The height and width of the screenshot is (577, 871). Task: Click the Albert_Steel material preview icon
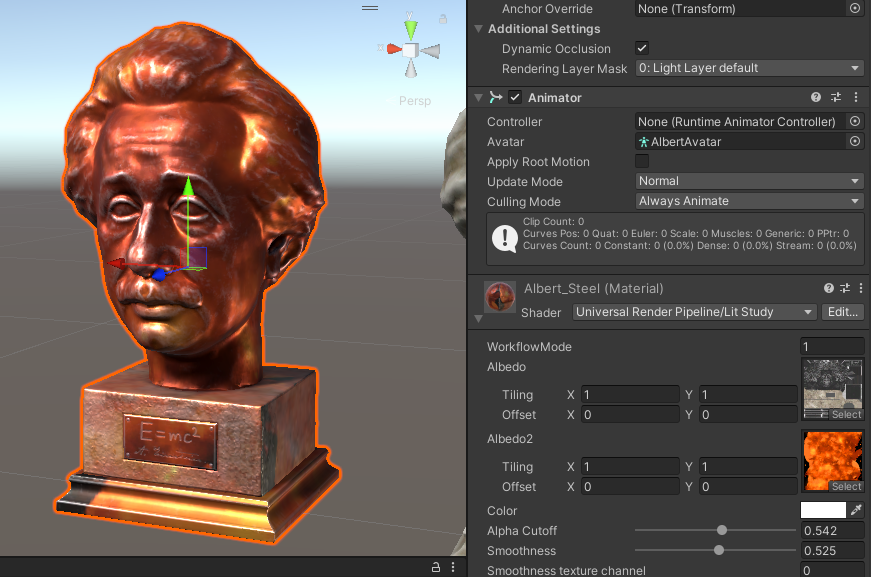[499, 296]
